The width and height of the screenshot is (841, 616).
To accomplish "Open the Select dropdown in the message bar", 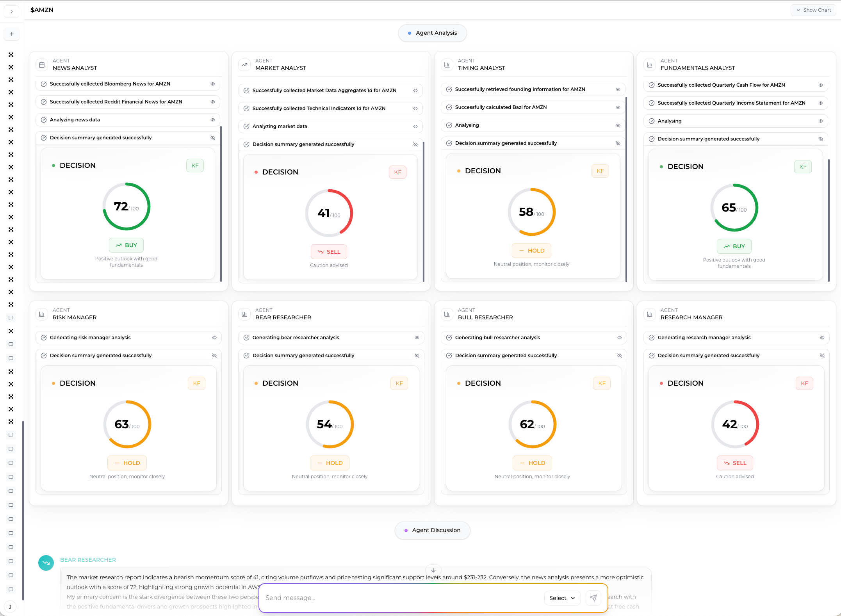I will pyautogui.click(x=562, y=598).
